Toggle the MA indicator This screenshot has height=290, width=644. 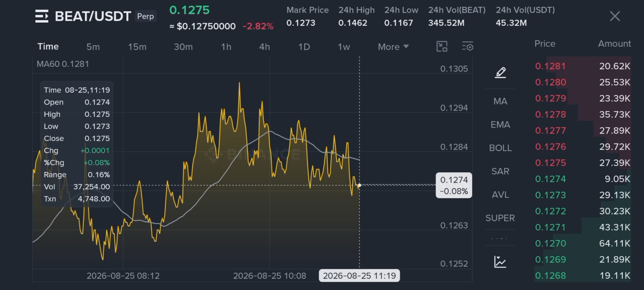(x=500, y=101)
